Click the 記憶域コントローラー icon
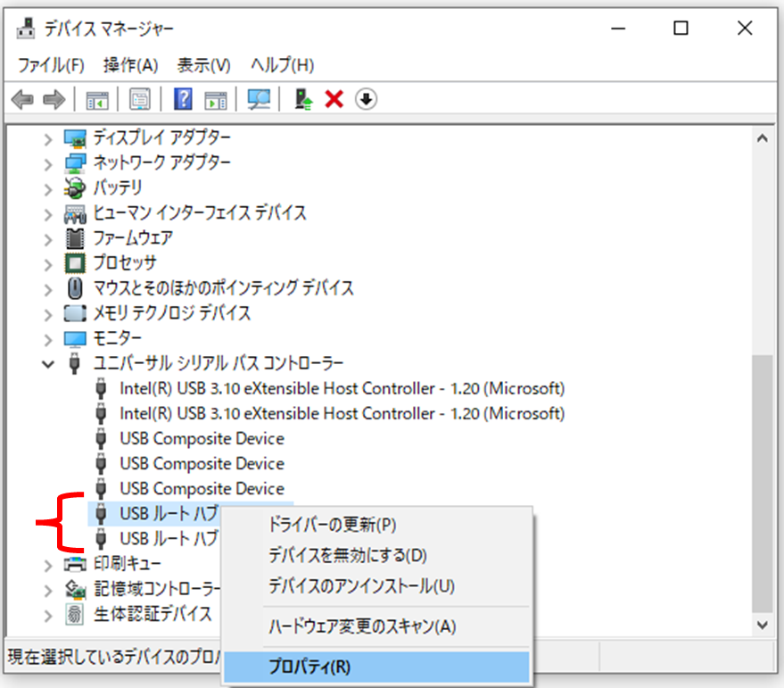The width and height of the screenshot is (784, 688). [75, 589]
